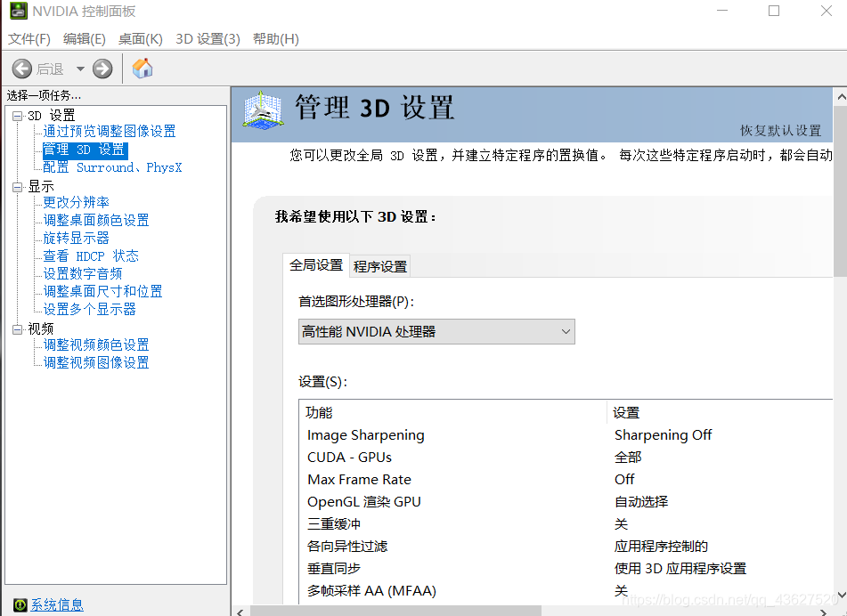Open 设置多个显示器 page
This screenshot has width=847, height=616.
point(89,310)
